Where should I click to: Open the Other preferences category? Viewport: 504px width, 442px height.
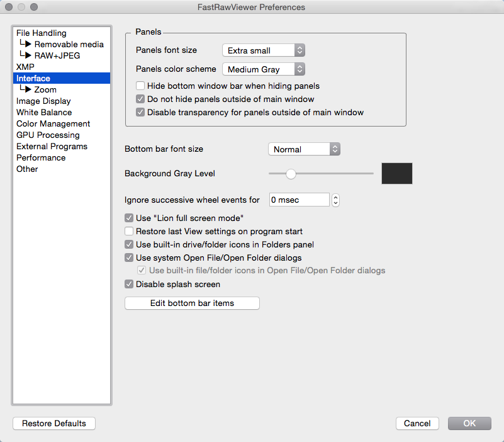[62, 169]
